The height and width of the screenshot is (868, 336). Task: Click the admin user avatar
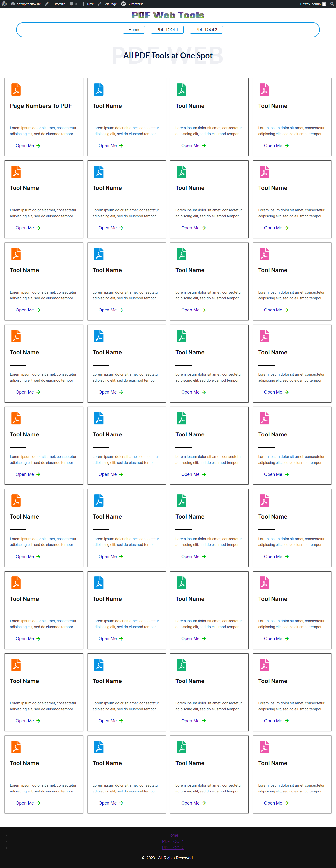(x=324, y=4)
